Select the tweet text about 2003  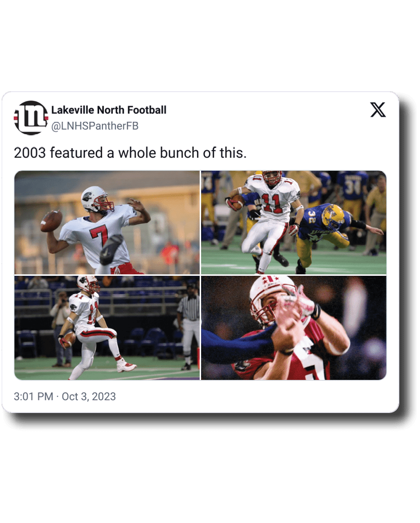click(130, 153)
